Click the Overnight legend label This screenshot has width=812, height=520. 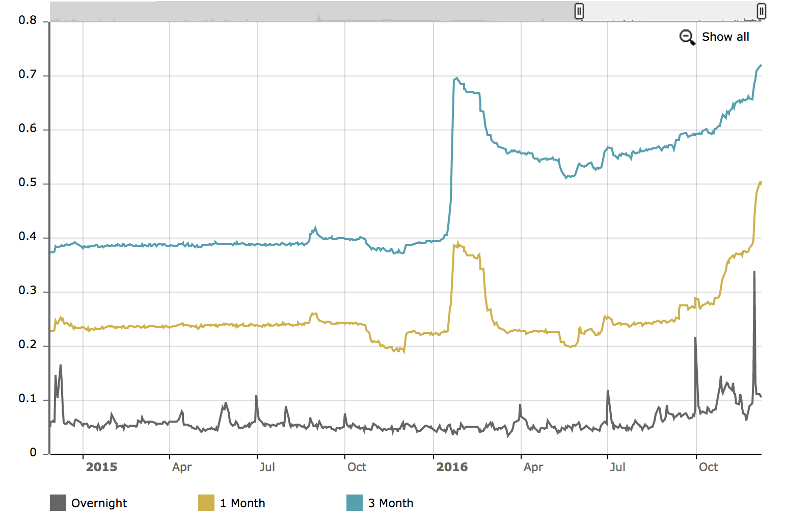tap(99, 503)
